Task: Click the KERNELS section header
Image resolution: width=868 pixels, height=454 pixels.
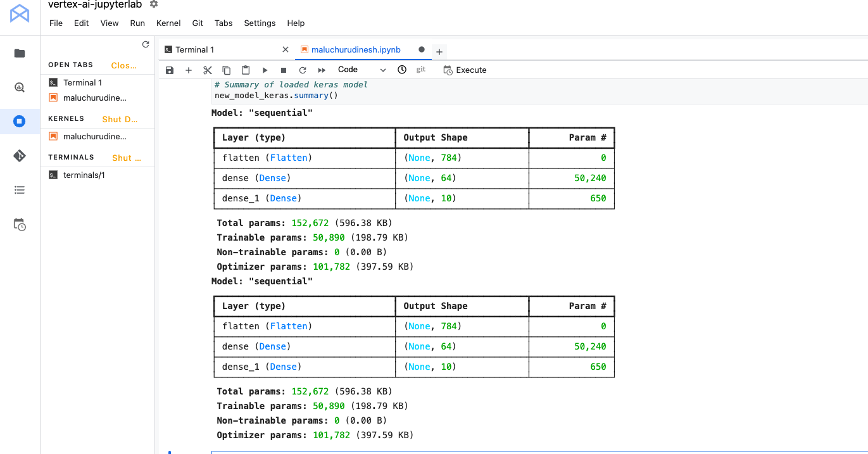Action: (x=66, y=118)
